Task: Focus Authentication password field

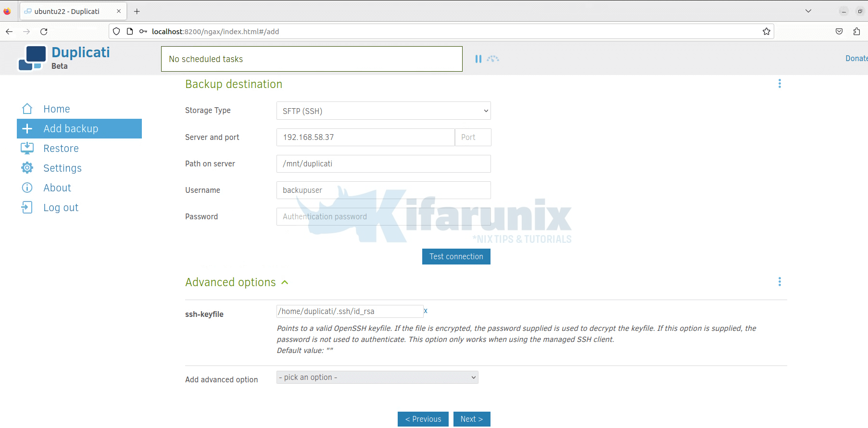Action: pyautogui.click(x=383, y=216)
